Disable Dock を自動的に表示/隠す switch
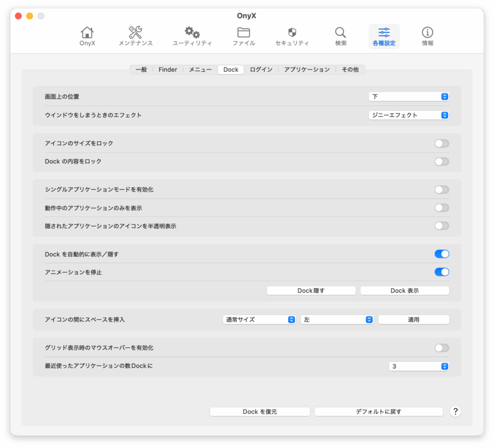 [441, 254]
